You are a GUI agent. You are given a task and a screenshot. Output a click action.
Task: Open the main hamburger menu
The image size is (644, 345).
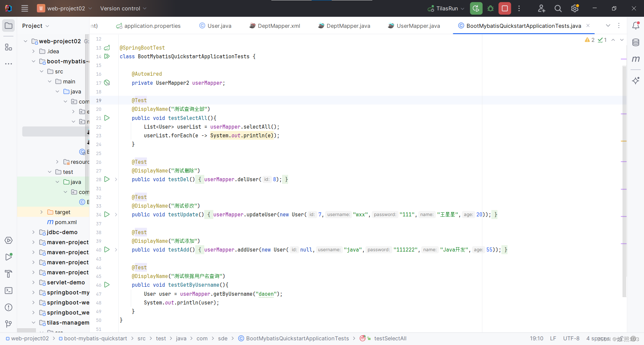pos(24,8)
